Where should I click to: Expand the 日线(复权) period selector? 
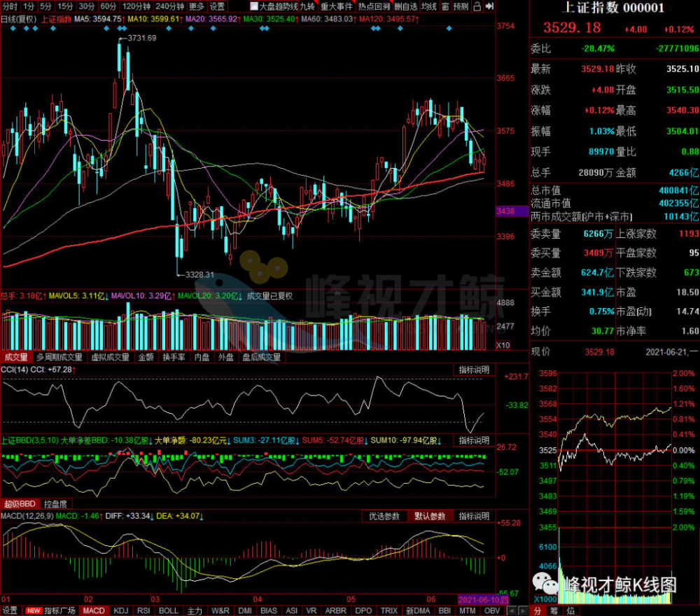tap(19, 19)
